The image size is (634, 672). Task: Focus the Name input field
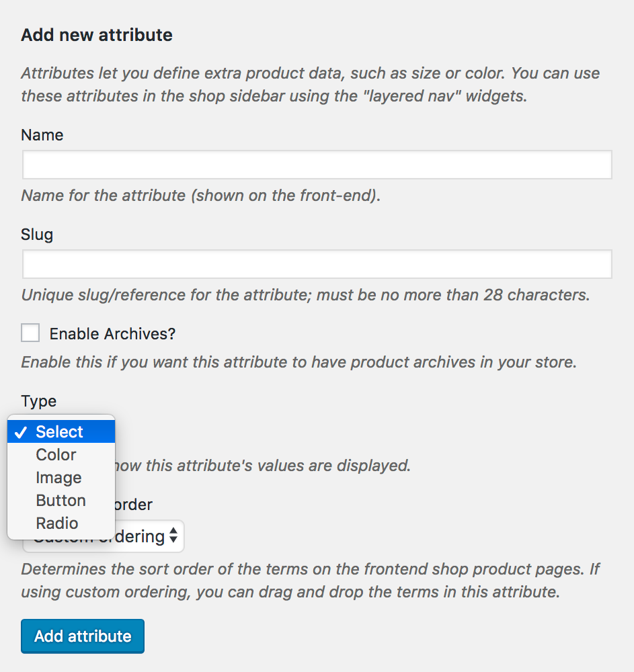(317, 165)
